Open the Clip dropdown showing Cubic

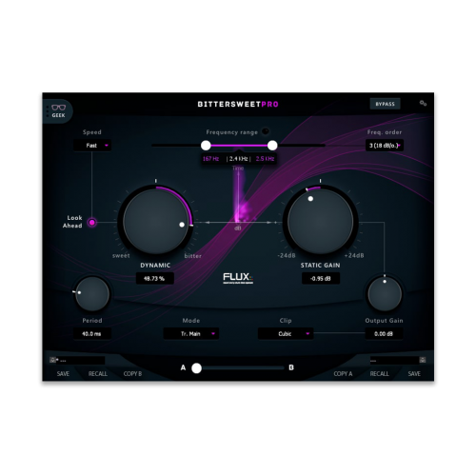coord(286,334)
